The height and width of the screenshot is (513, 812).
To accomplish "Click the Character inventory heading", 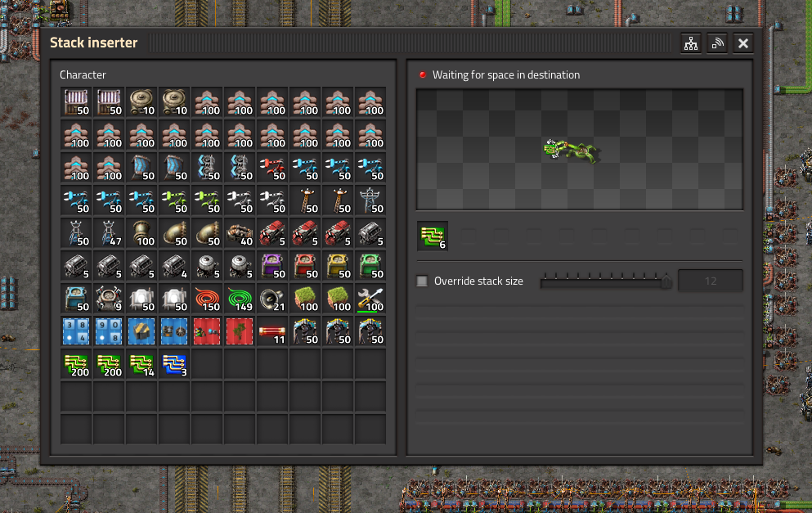I will [x=83, y=74].
